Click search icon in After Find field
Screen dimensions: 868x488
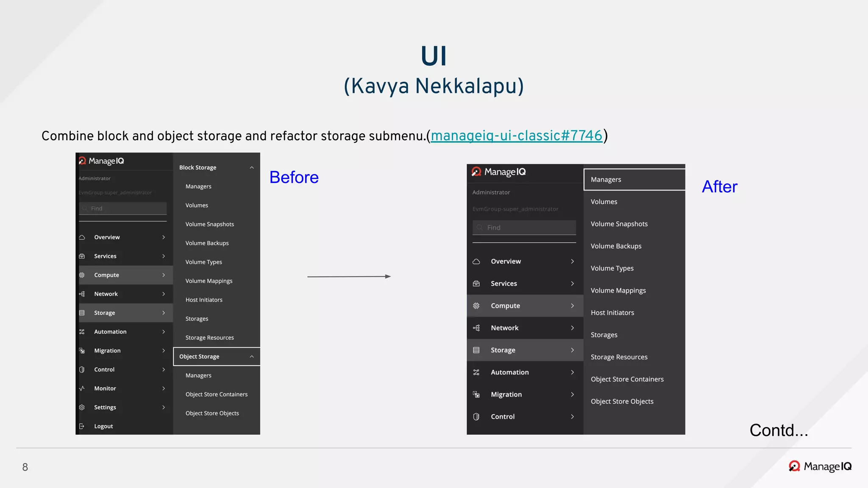(480, 227)
